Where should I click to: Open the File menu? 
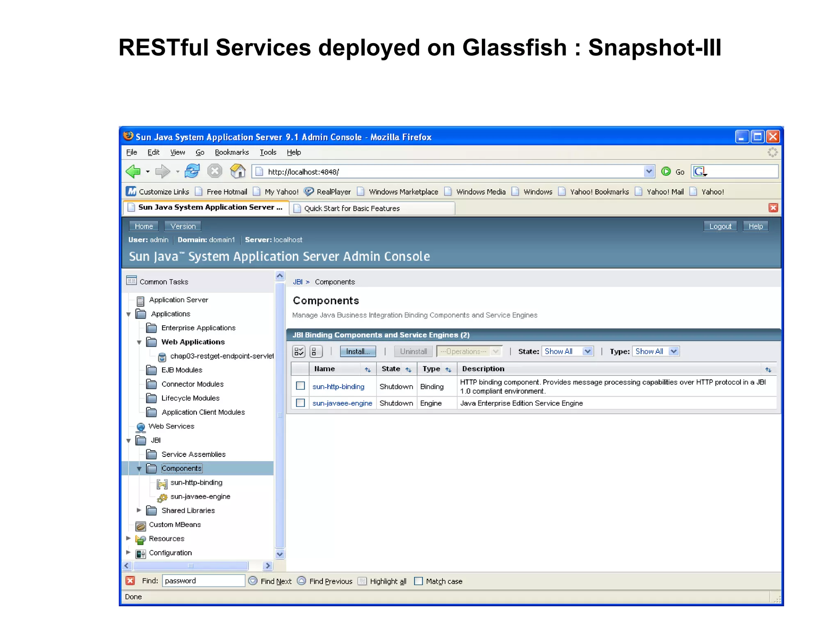click(x=132, y=152)
